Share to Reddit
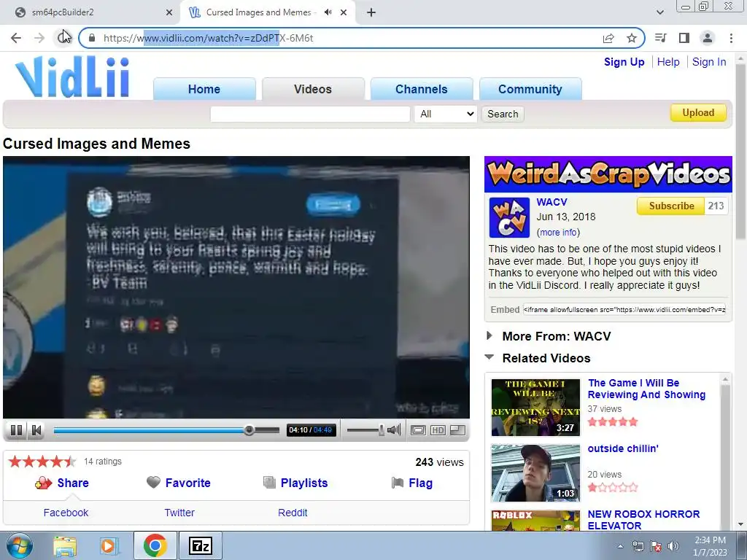The width and height of the screenshot is (747, 560). click(293, 513)
